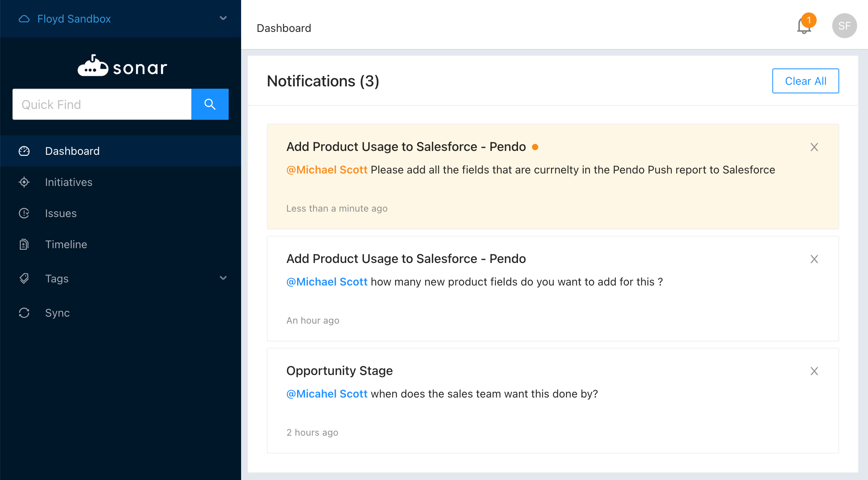Click the orange badge count on bell

809,20
